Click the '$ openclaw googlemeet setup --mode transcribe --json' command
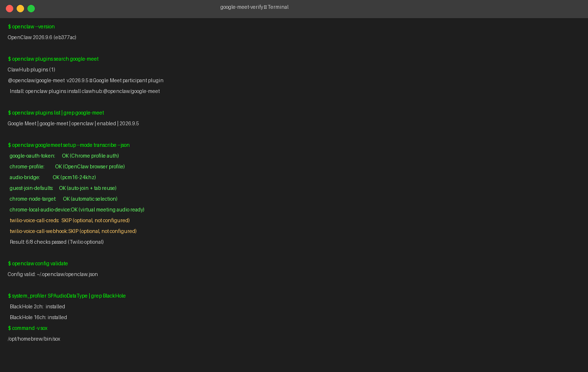Viewport: 588px width, 372px height. click(69, 145)
